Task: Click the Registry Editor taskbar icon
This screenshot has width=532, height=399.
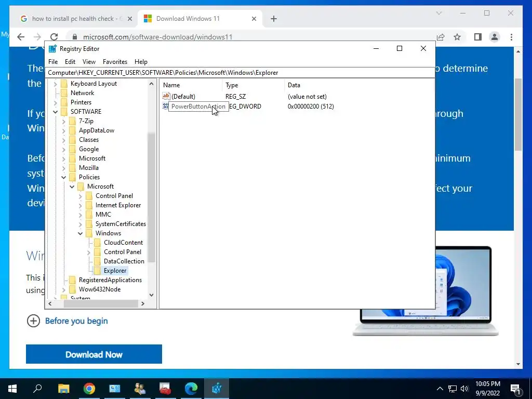Action: pyautogui.click(x=217, y=389)
